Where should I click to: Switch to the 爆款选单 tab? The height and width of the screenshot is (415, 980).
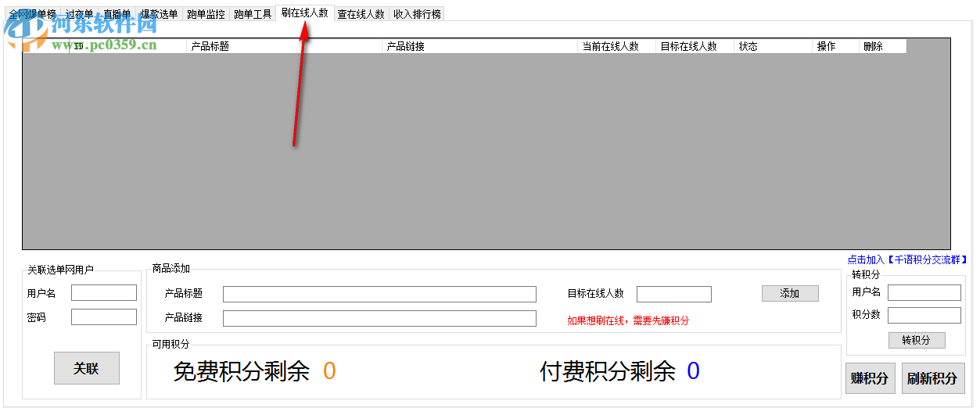(x=160, y=14)
